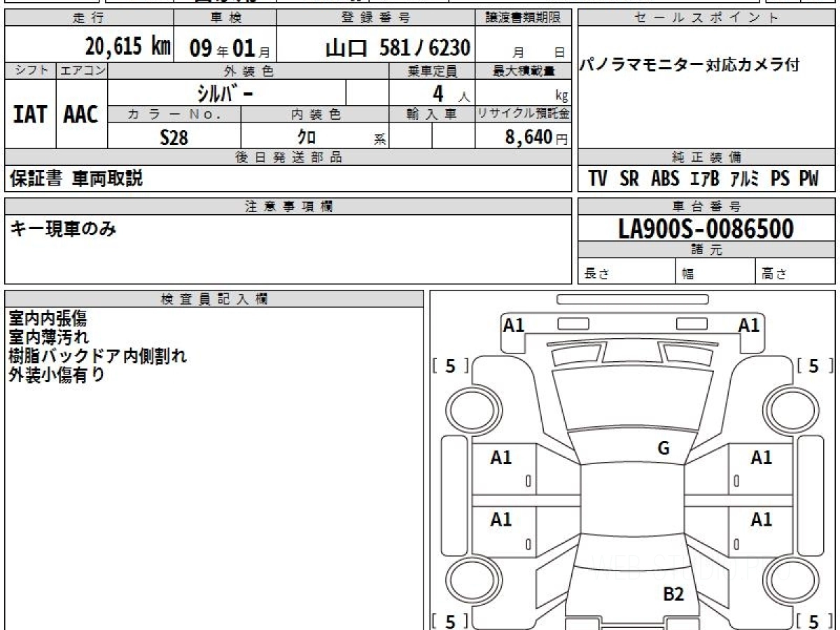Click the mileage value 20,615 km
840x630 pixels.
[127, 47]
